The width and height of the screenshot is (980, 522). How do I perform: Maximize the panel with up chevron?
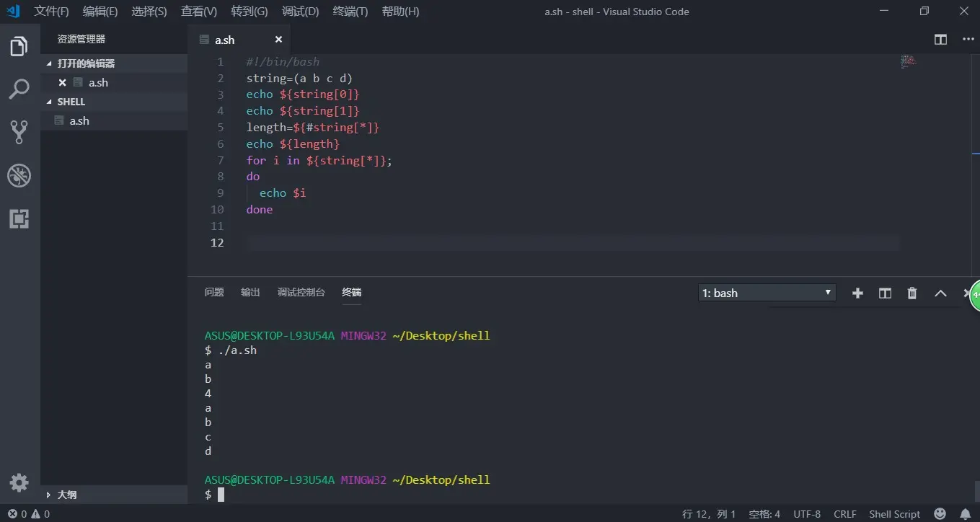pos(940,293)
